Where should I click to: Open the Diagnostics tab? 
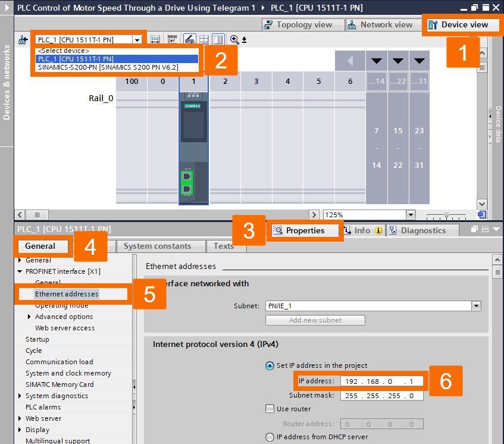coord(422,230)
